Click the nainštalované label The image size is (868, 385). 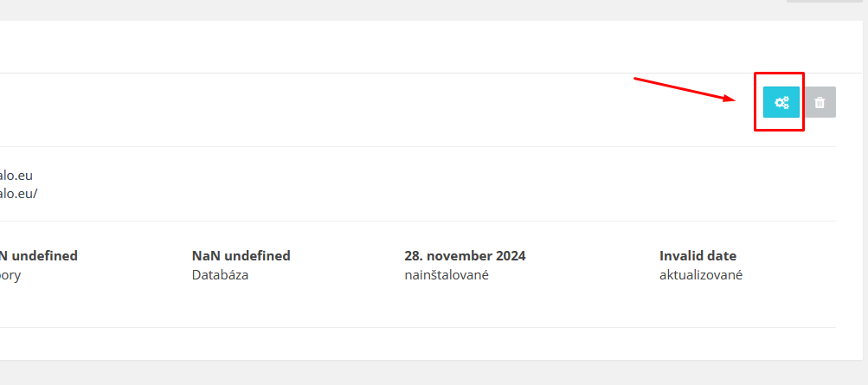tap(447, 275)
